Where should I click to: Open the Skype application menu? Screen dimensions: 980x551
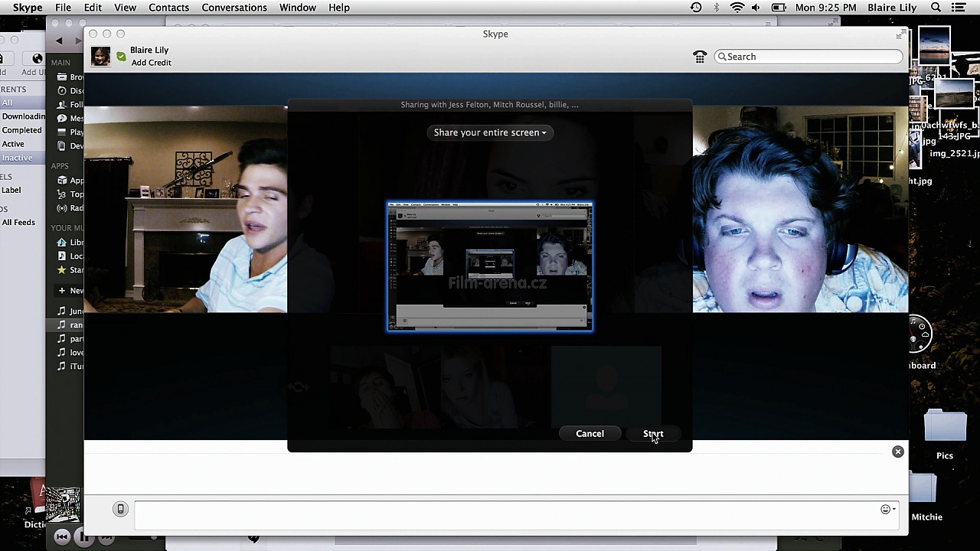[28, 8]
